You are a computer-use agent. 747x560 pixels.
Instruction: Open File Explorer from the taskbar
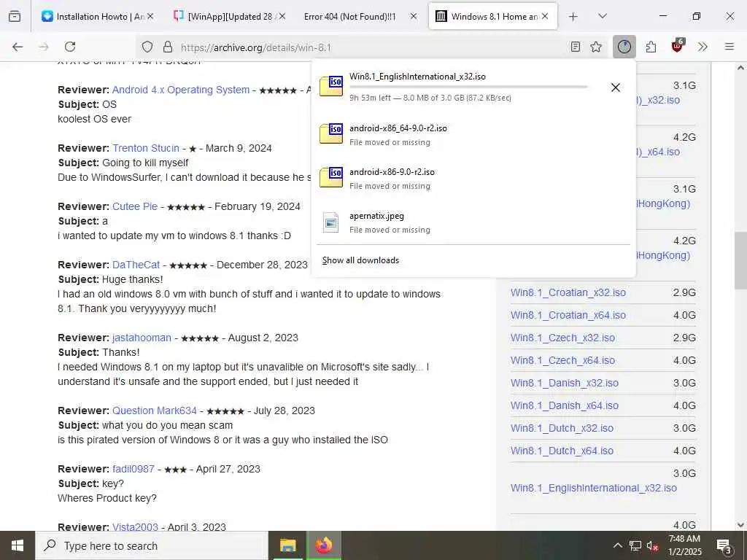pos(287,545)
